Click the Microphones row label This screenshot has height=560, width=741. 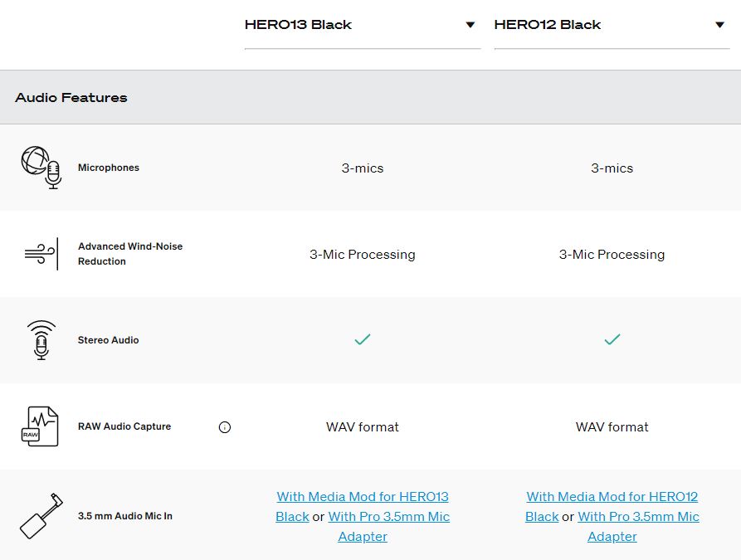(x=109, y=168)
